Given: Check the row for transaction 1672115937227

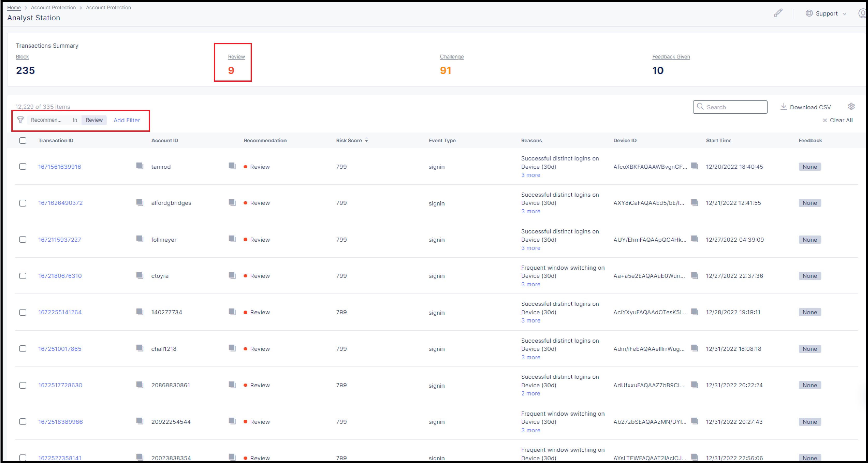Looking at the screenshot, I should pos(23,239).
